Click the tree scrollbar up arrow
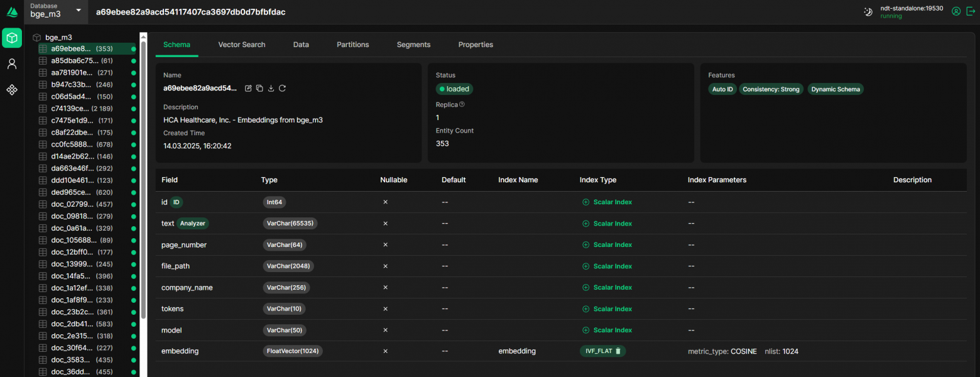980x377 pixels. point(143,36)
